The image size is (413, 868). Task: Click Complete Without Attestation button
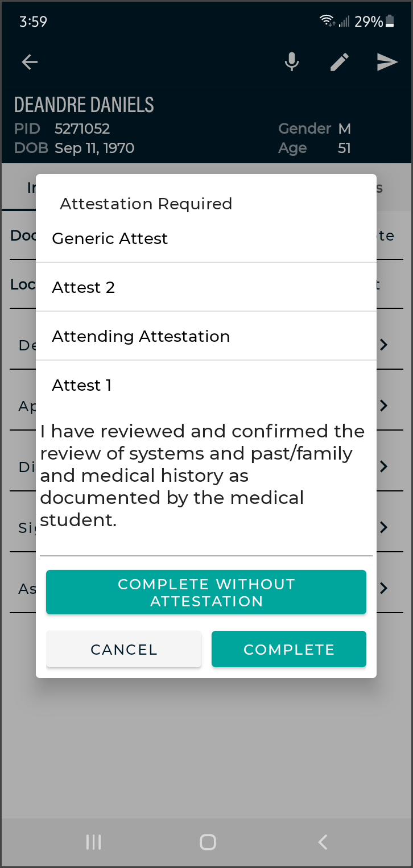point(206,592)
